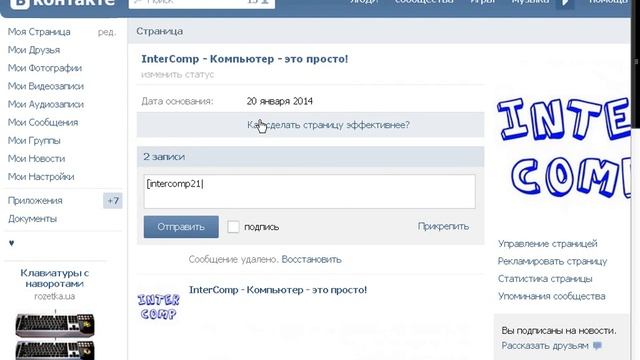Open the Клавиатуры с наворотами ad
This screenshot has width=640, height=360.
coord(55,278)
